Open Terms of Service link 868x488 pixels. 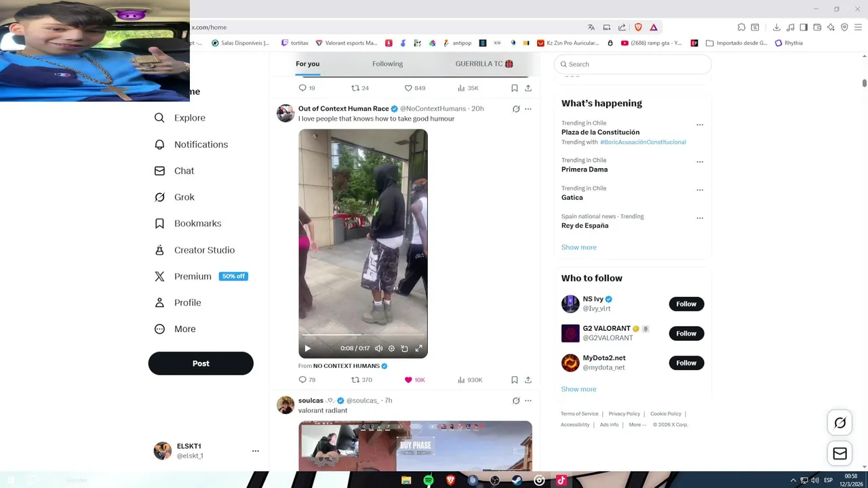pyautogui.click(x=579, y=414)
